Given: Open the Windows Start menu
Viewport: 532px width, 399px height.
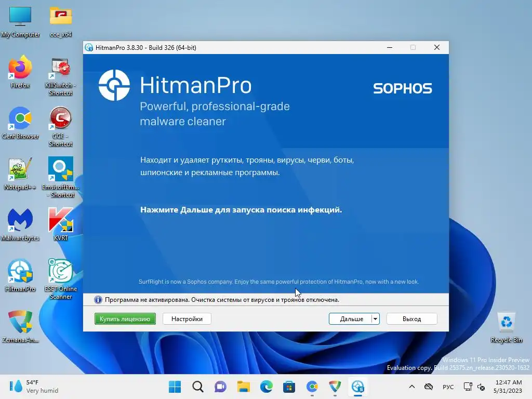Looking at the screenshot, I should (175, 387).
